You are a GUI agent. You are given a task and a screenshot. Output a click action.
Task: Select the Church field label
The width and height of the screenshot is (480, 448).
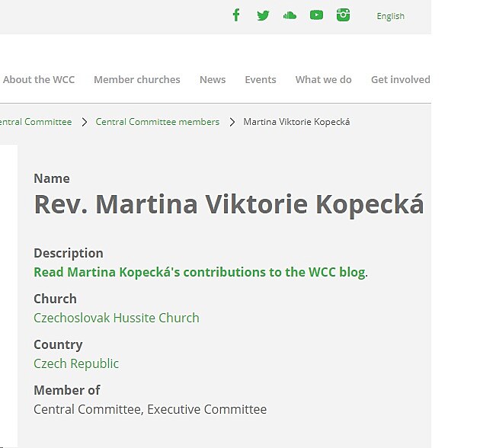(x=55, y=299)
